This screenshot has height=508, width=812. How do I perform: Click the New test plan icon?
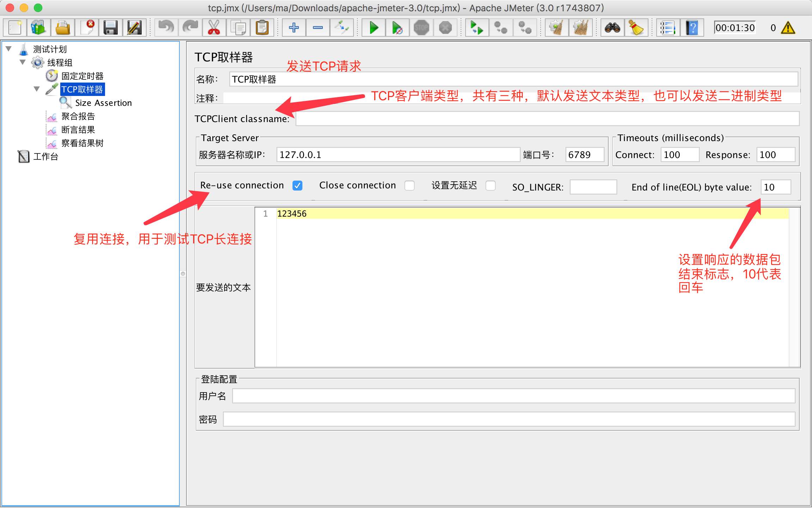pos(15,28)
